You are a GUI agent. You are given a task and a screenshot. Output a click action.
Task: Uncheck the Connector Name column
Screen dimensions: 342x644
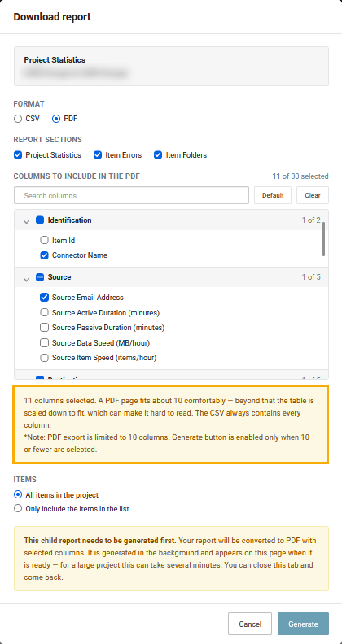[x=44, y=255]
